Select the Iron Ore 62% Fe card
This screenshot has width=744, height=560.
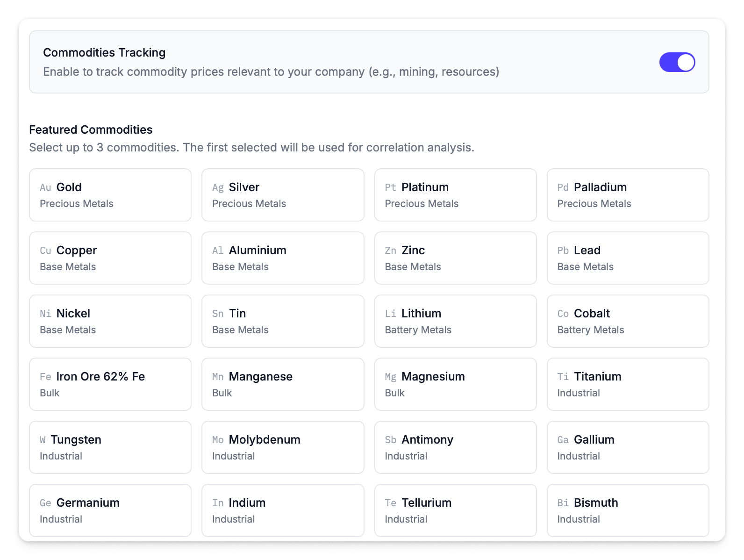click(110, 384)
